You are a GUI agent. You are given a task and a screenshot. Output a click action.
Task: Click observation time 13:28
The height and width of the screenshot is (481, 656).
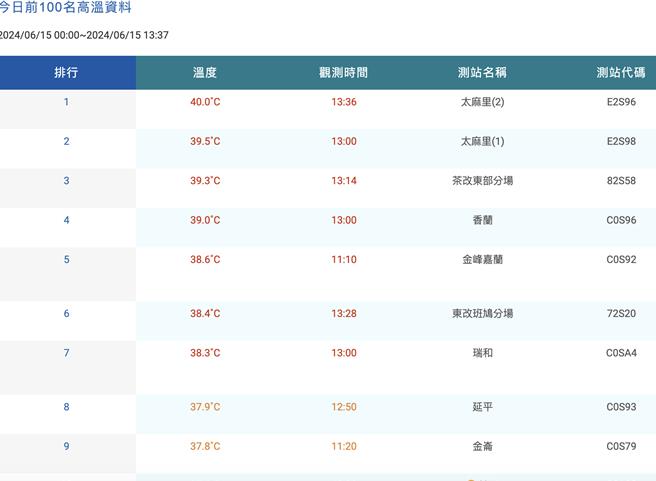tap(344, 313)
